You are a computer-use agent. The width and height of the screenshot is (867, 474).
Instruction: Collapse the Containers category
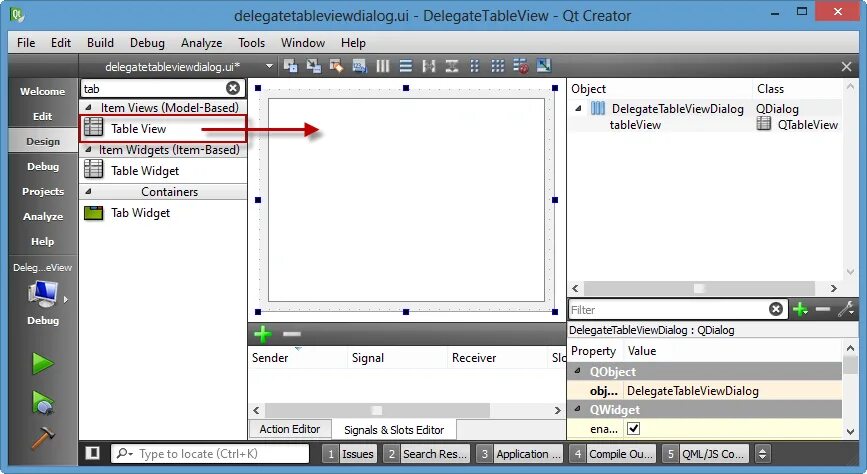point(88,191)
